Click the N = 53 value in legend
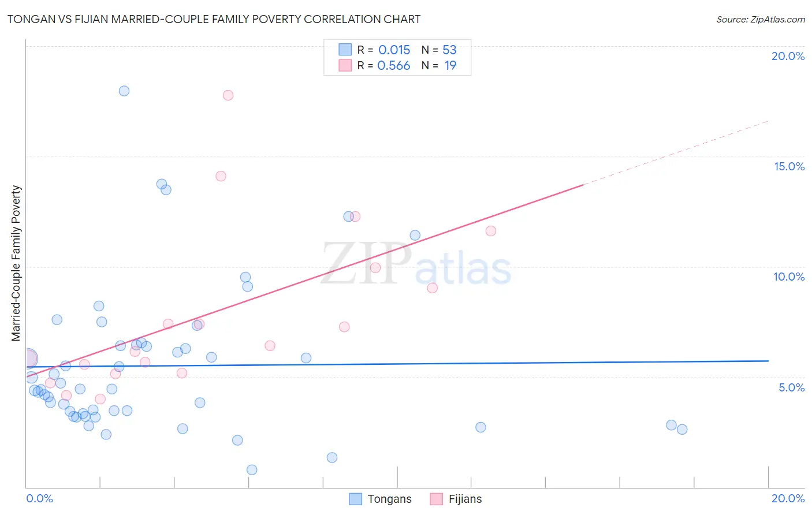This screenshot has height=515, width=812. point(439,50)
